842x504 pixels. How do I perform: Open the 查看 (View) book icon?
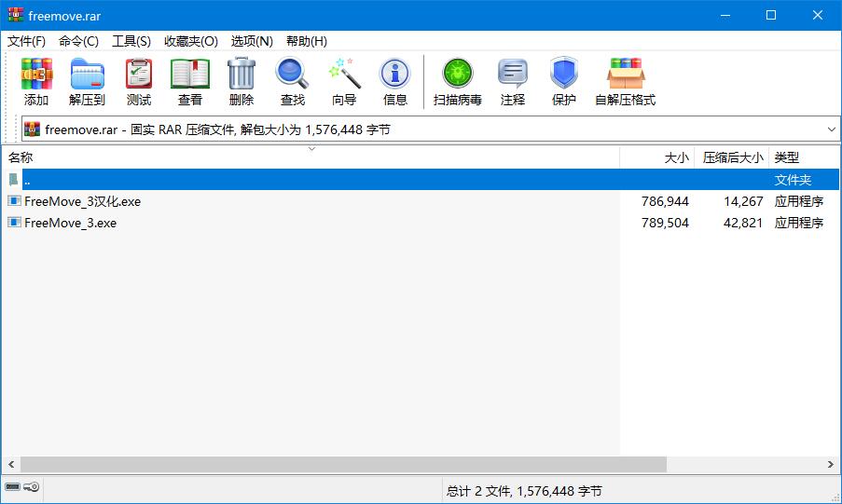pos(190,82)
